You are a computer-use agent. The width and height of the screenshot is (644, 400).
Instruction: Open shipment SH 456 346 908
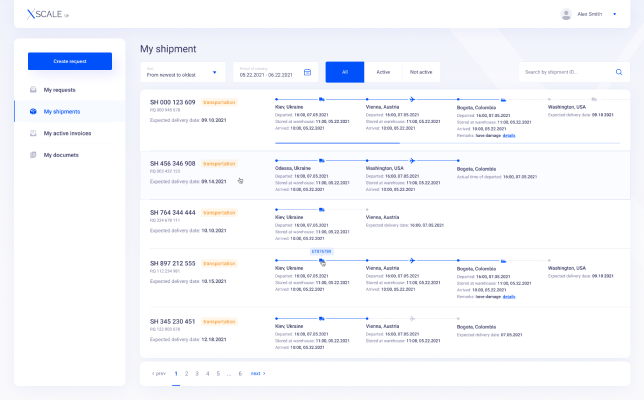click(x=172, y=163)
